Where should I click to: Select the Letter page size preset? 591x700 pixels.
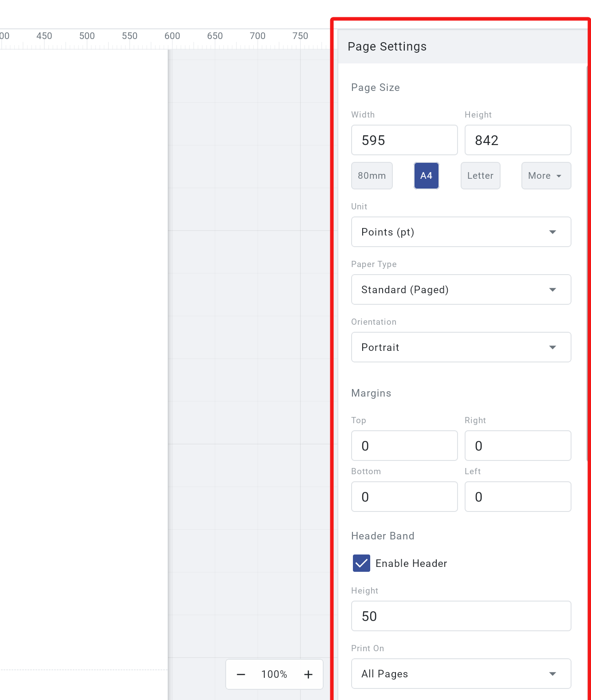480,176
